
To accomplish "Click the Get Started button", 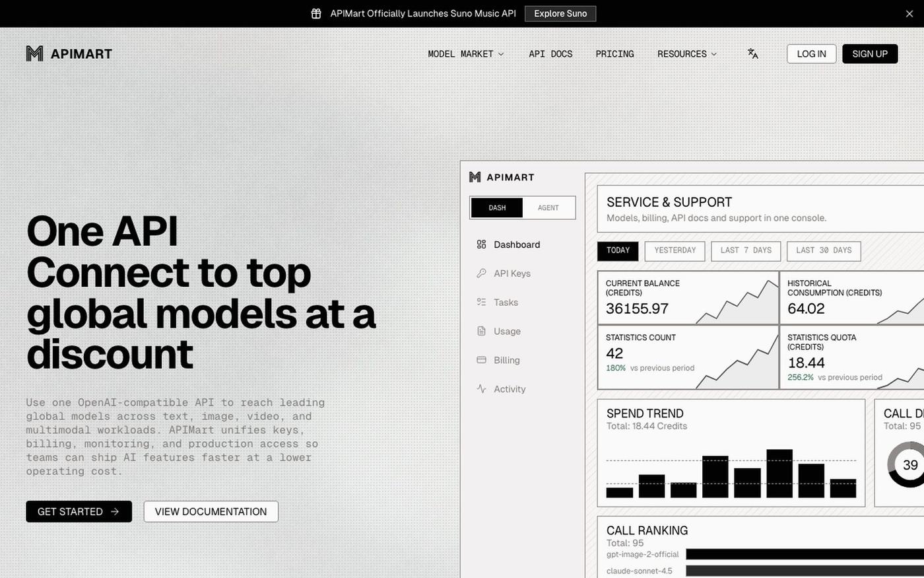I will 79,511.
